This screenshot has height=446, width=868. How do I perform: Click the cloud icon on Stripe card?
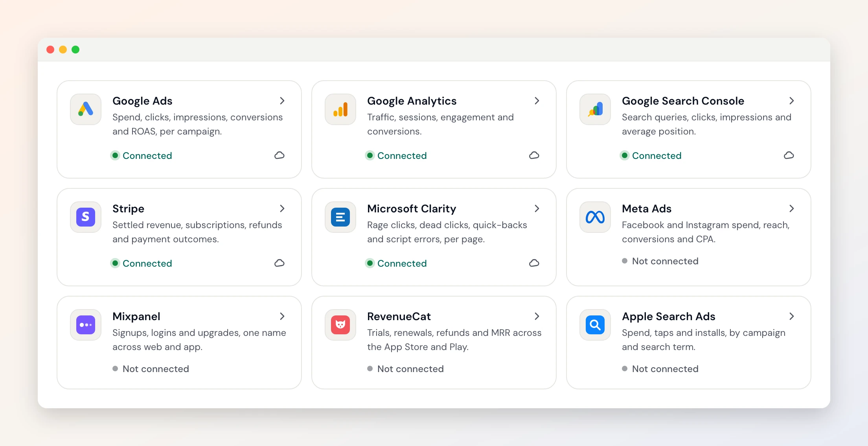[x=280, y=263]
